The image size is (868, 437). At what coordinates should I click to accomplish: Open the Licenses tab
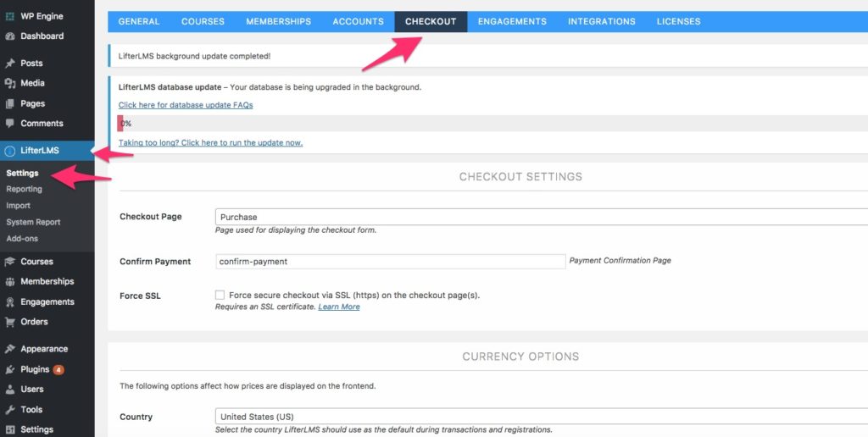[679, 21]
